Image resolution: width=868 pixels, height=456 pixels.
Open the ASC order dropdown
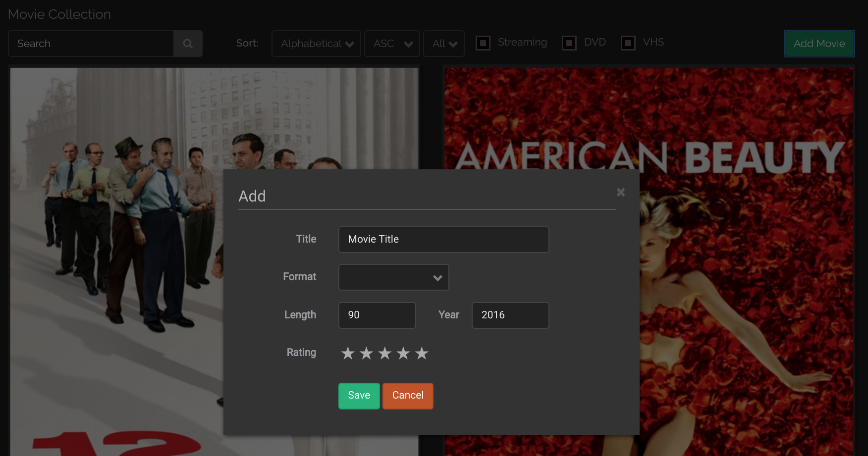point(392,44)
